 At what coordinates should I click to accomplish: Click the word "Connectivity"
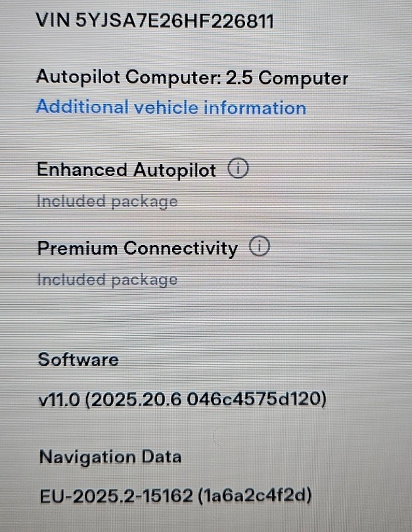(181, 249)
